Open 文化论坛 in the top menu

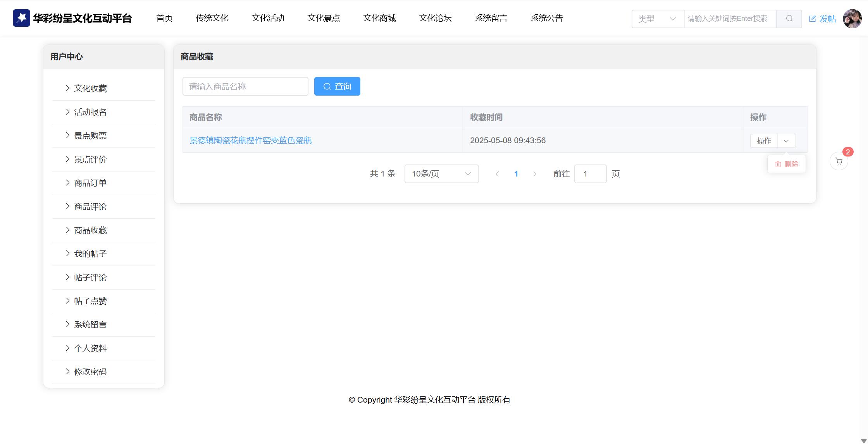pyautogui.click(x=435, y=18)
